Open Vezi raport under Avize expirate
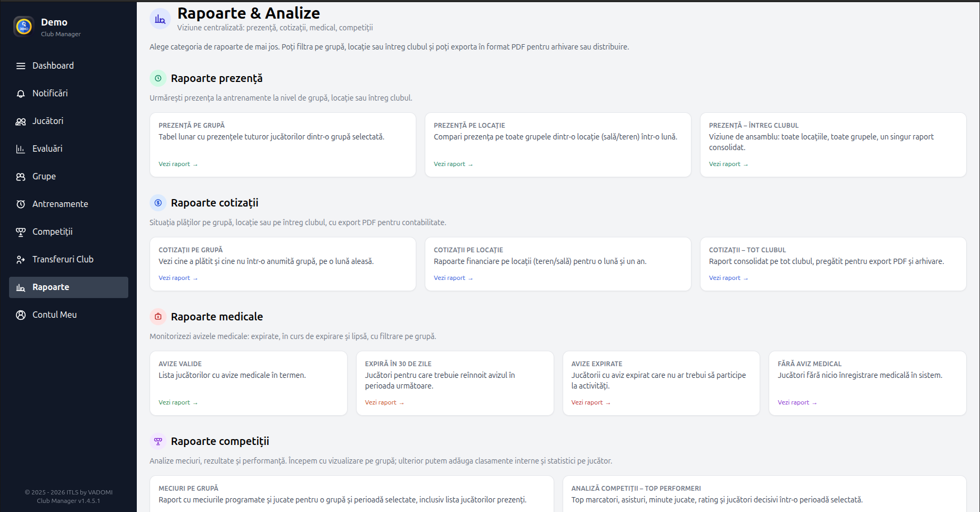The height and width of the screenshot is (512, 980). point(590,402)
